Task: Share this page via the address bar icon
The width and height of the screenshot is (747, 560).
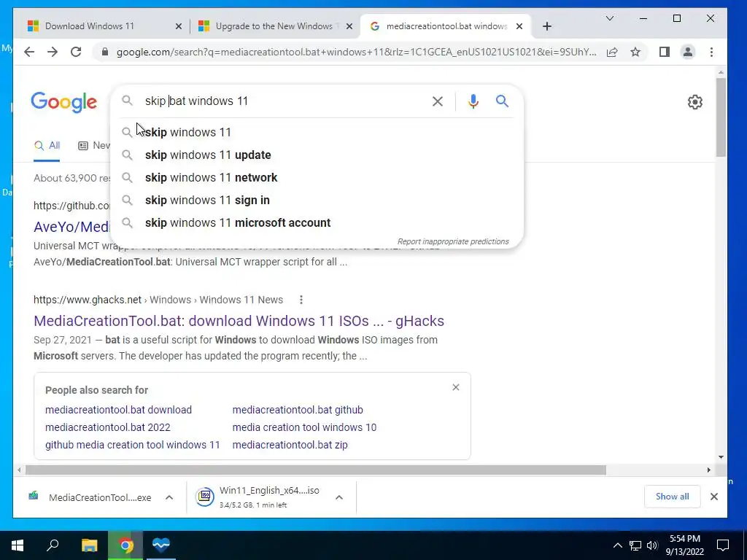Action: [612, 52]
